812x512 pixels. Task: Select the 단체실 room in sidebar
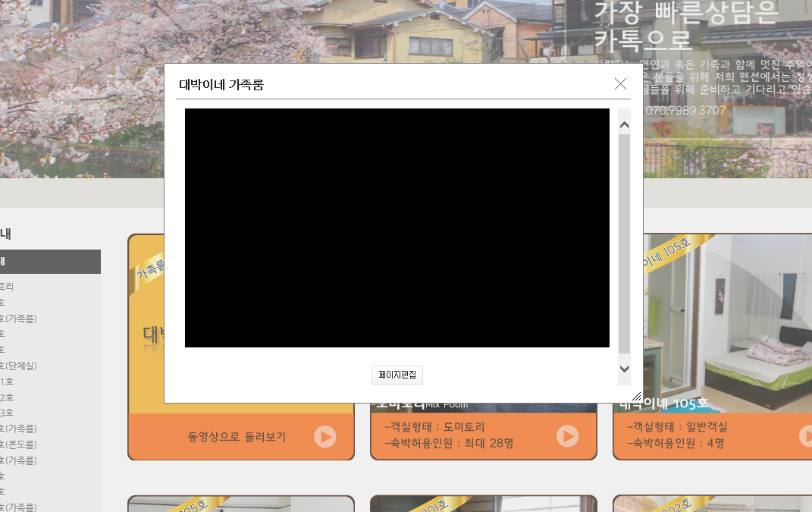pos(18,366)
